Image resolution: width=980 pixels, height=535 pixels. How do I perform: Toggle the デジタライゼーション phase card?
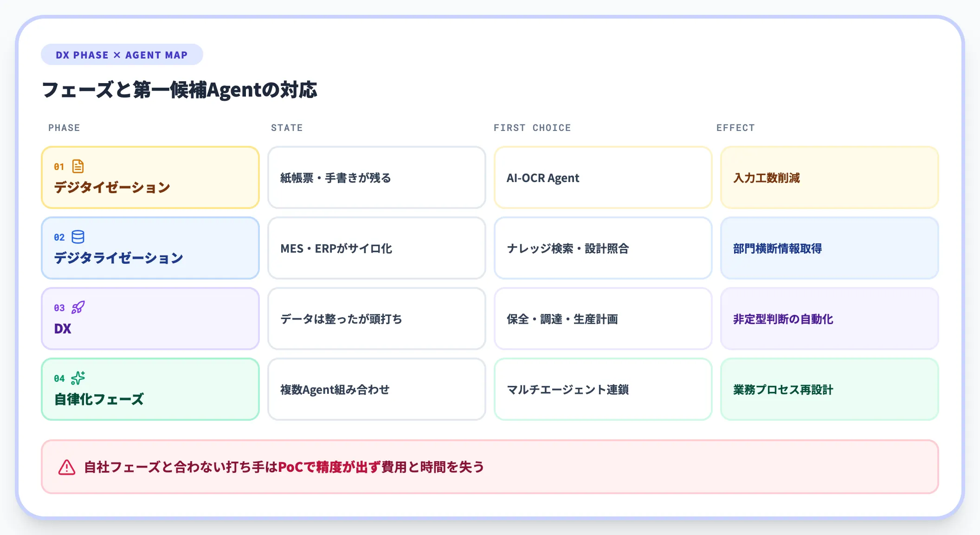point(150,248)
